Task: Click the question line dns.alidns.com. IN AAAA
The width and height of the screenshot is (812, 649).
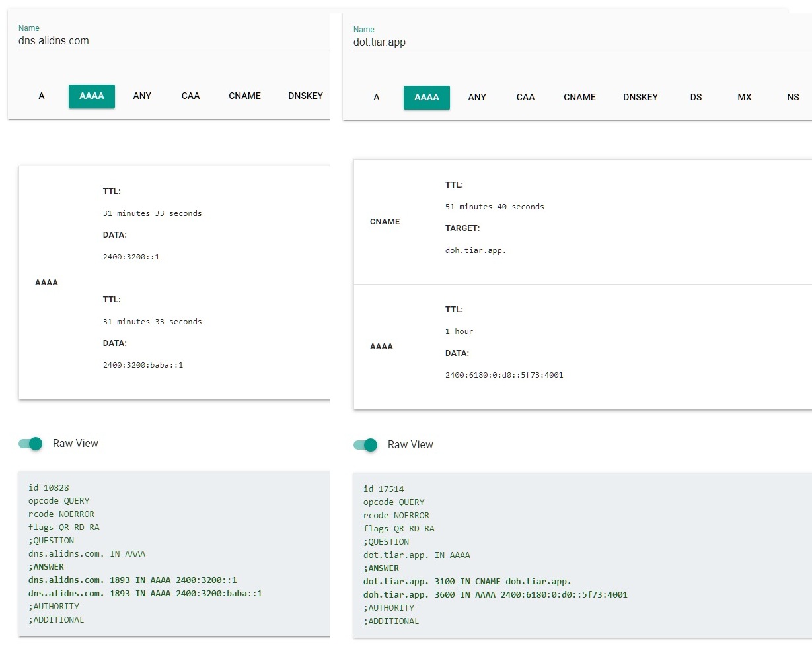Action: (x=87, y=554)
